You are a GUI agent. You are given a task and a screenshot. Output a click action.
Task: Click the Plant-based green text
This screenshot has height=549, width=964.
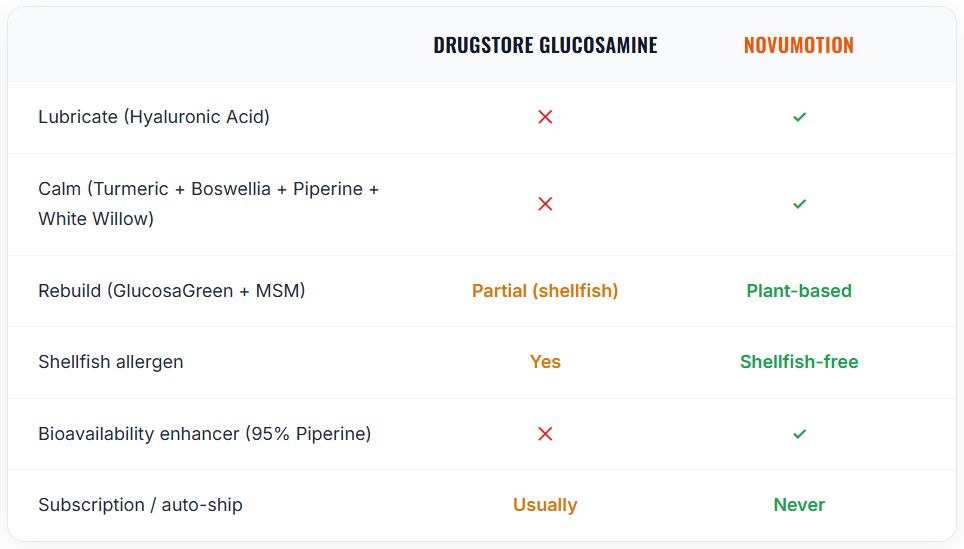[x=799, y=291]
